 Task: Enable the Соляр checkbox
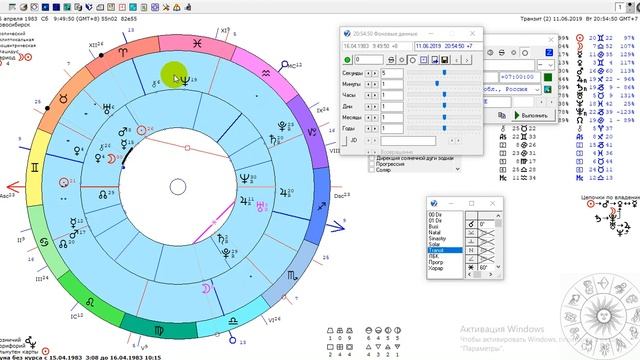click(371, 170)
